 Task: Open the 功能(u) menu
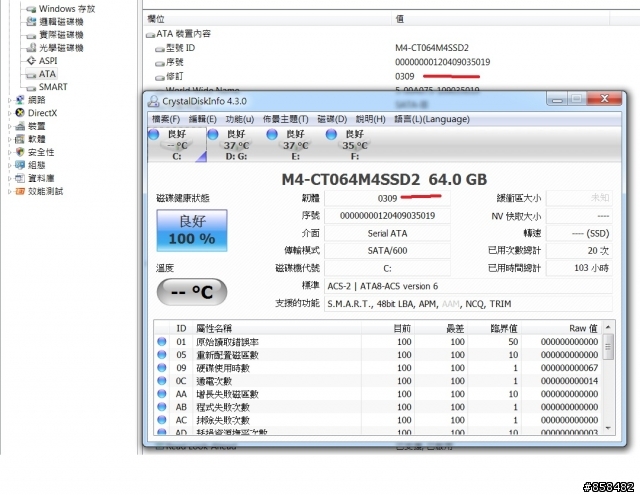pyautogui.click(x=240, y=119)
